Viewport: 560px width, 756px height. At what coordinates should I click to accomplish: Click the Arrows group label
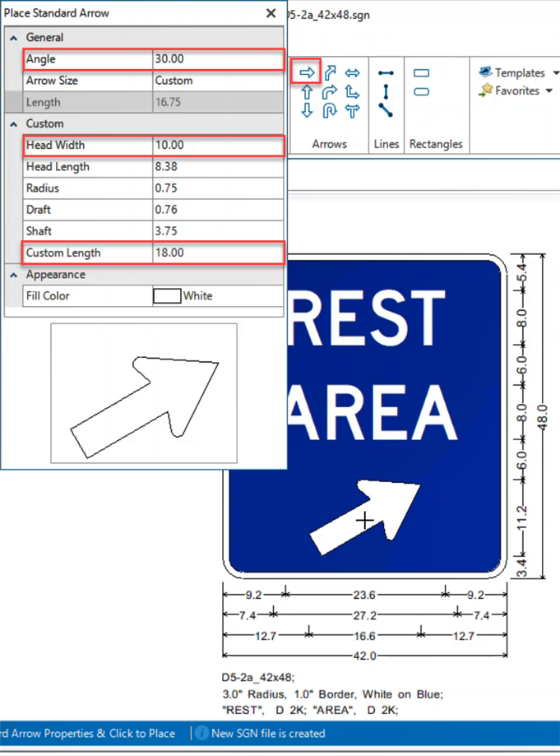tap(329, 144)
